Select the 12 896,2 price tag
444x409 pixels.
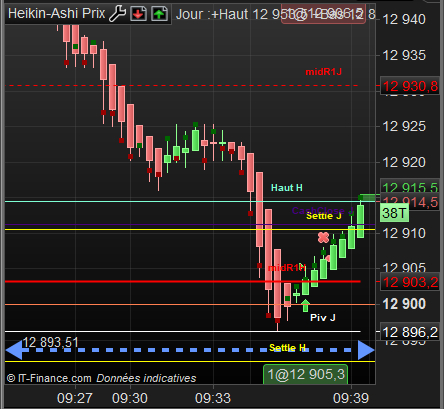410,332
